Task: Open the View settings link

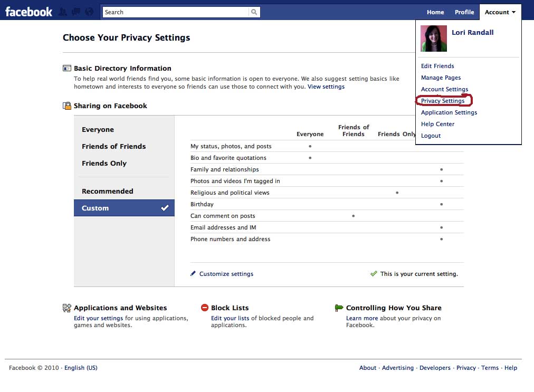Action: click(x=326, y=87)
